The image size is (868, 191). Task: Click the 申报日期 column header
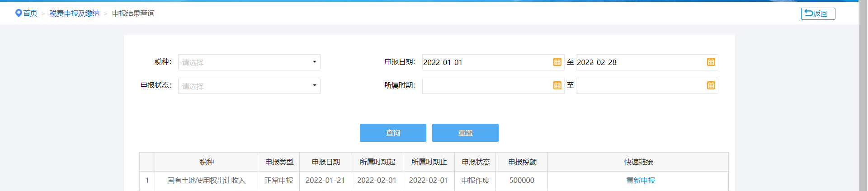325,162
